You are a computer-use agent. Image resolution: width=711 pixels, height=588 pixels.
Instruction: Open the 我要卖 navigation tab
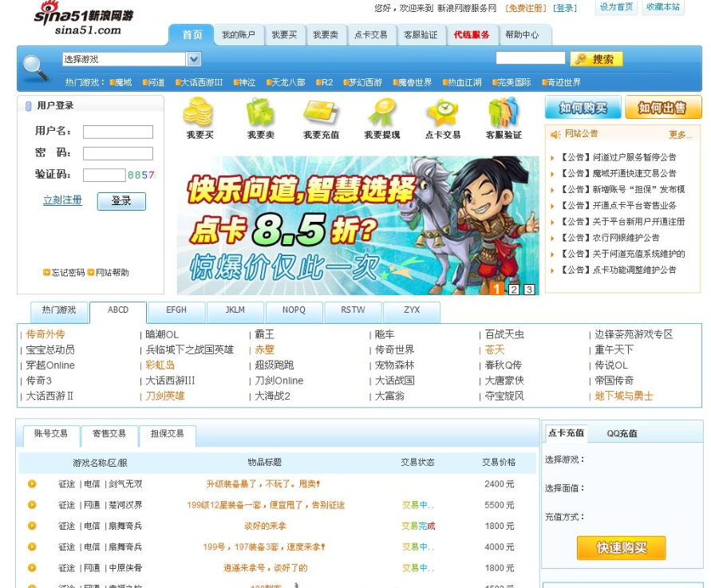326,35
